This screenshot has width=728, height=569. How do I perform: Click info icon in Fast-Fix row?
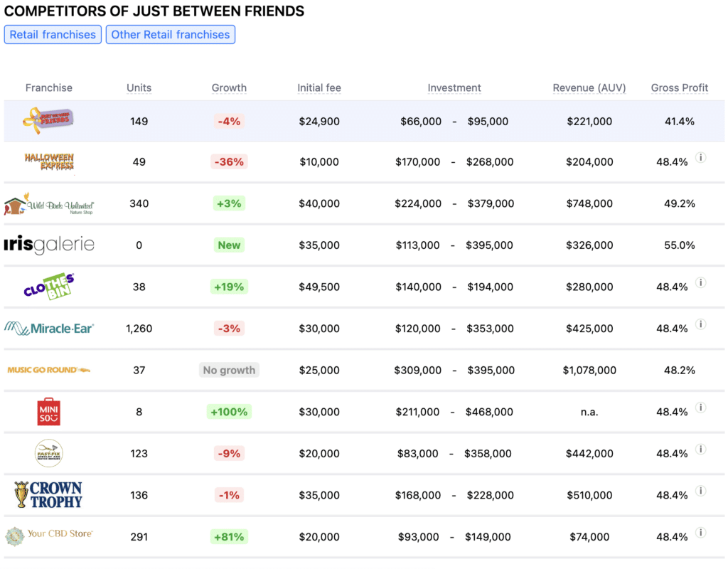click(x=700, y=450)
